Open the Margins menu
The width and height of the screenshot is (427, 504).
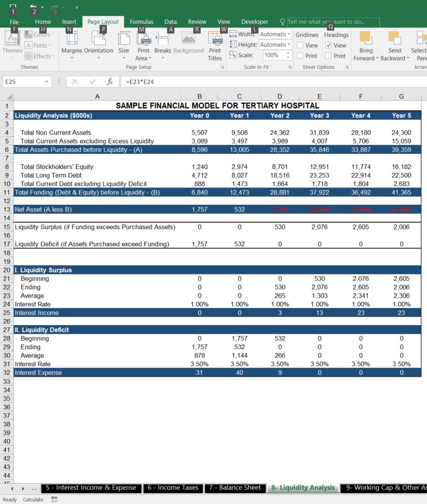pyautogui.click(x=72, y=45)
